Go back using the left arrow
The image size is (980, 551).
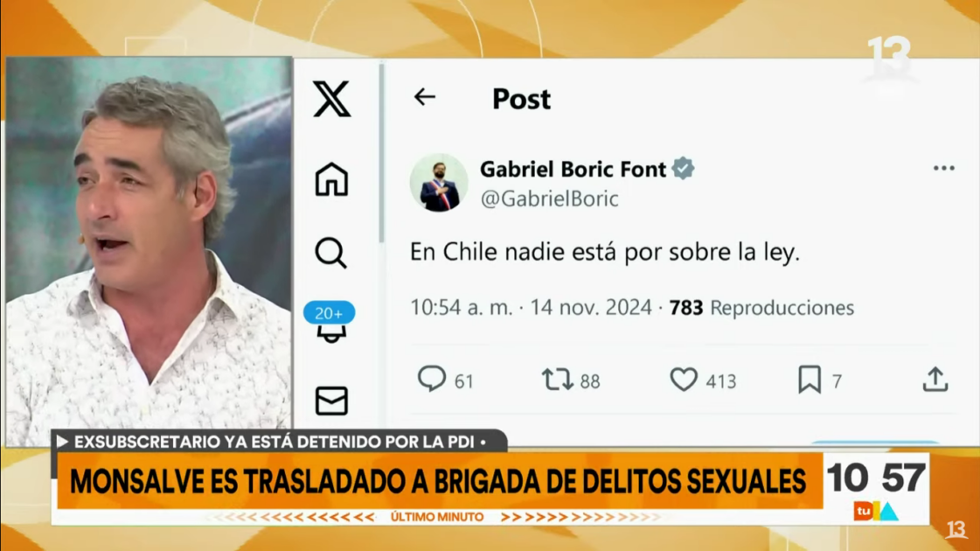(424, 97)
